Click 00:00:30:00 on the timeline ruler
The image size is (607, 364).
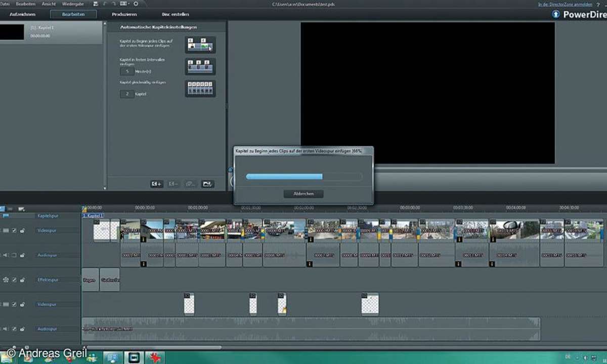[145, 207]
